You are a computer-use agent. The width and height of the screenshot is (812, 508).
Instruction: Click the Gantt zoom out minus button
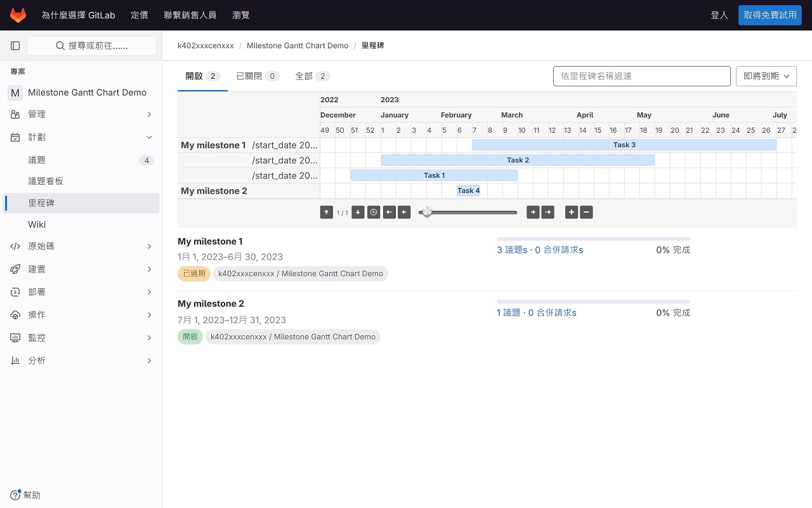587,213
